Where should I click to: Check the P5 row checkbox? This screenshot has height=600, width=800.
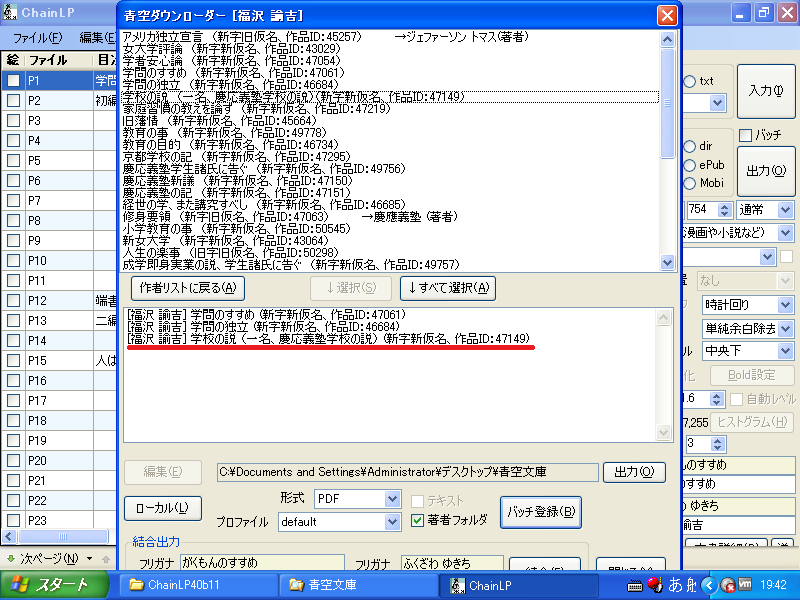[x=13, y=160]
